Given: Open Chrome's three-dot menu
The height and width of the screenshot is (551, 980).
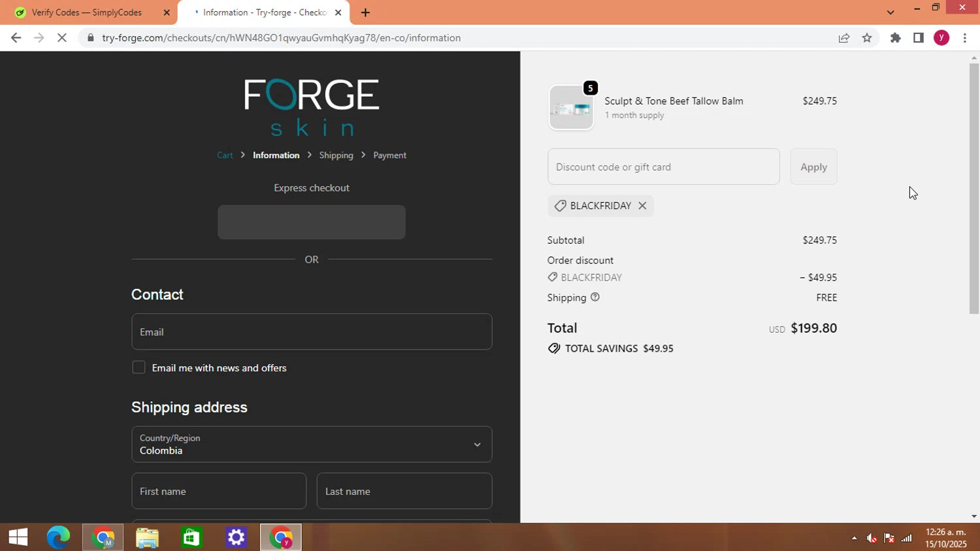Looking at the screenshot, I should [x=965, y=38].
